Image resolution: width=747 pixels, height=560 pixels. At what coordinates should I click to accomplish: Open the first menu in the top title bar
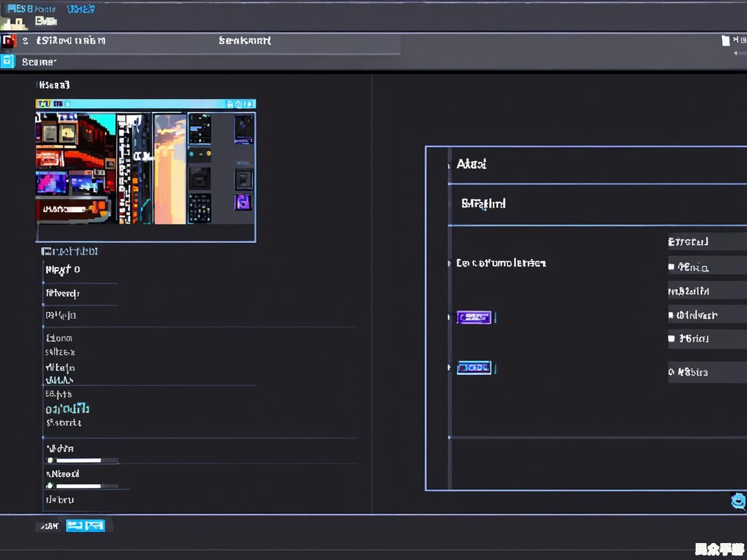coord(32,9)
